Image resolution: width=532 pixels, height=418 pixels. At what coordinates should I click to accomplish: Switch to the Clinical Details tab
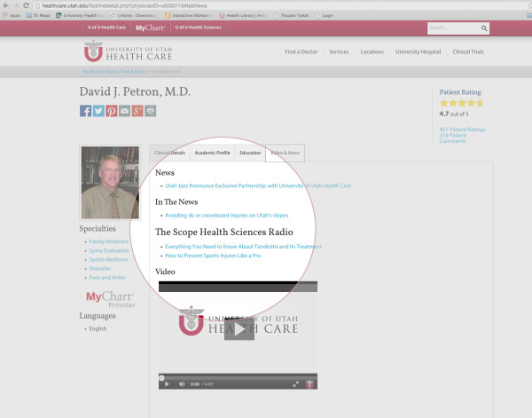tap(169, 153)
